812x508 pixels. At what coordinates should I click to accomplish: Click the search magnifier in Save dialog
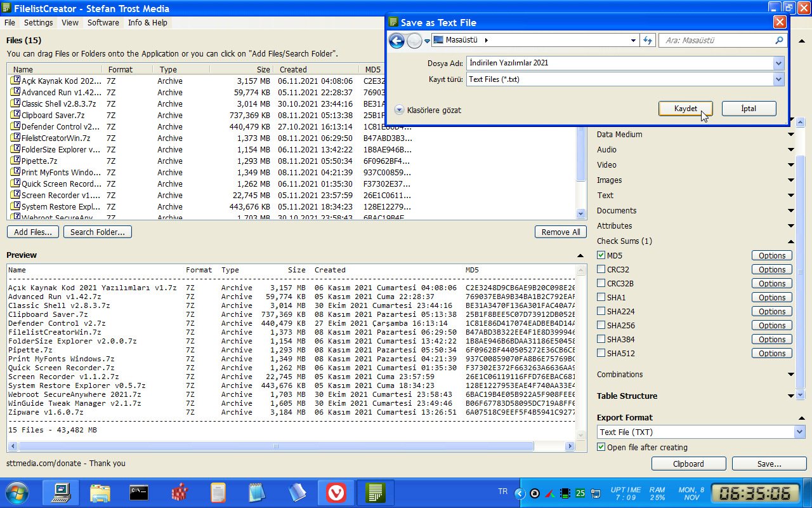point(779,40)
